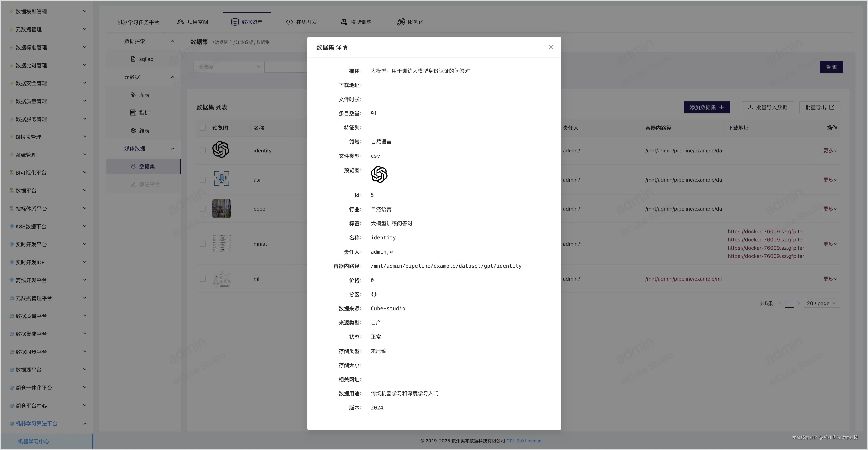Toggle the select-all checkbox in table header

pos(202,128)
